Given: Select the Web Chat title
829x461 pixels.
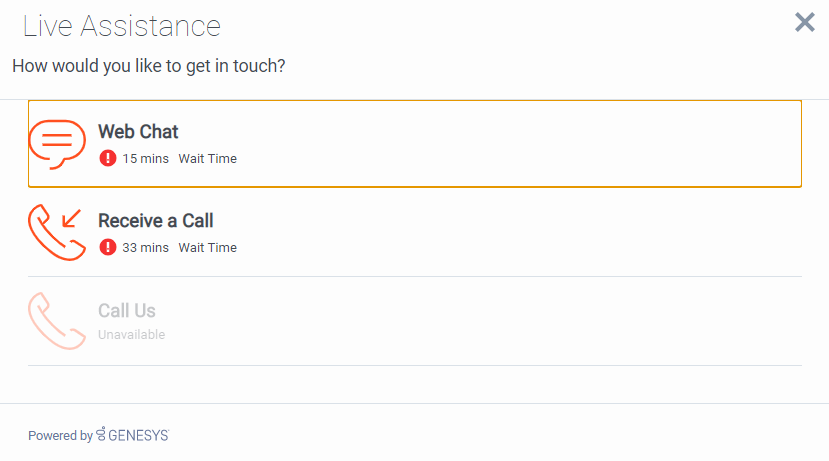Looking at the screenshot, I should click(x=138, y=132).
